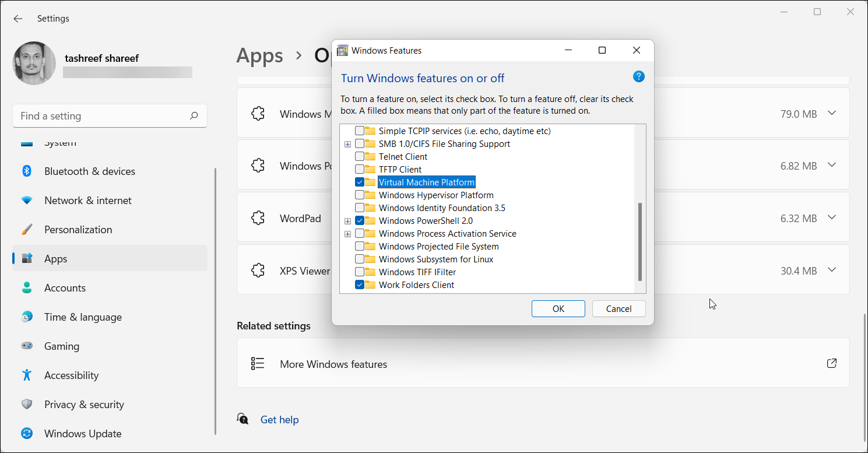Uncheck Virtual Machine Platform

click(x=359, y=182)
